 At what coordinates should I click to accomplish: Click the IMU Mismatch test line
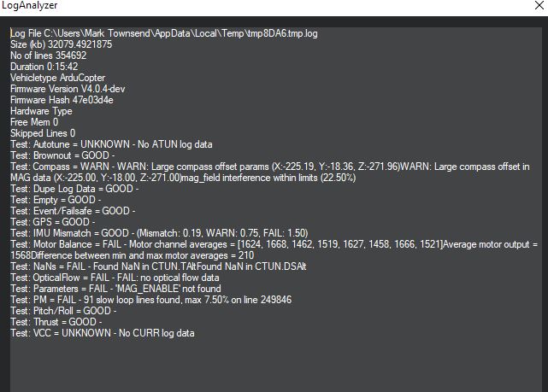(159, 233)
